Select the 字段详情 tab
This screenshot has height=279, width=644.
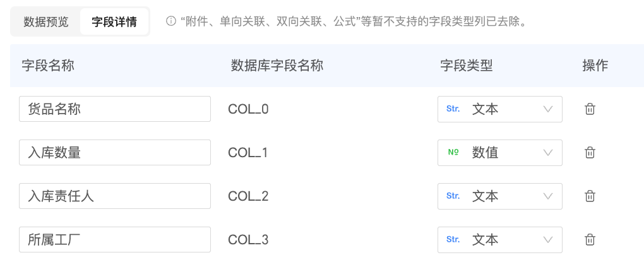[x=114, y=21]
